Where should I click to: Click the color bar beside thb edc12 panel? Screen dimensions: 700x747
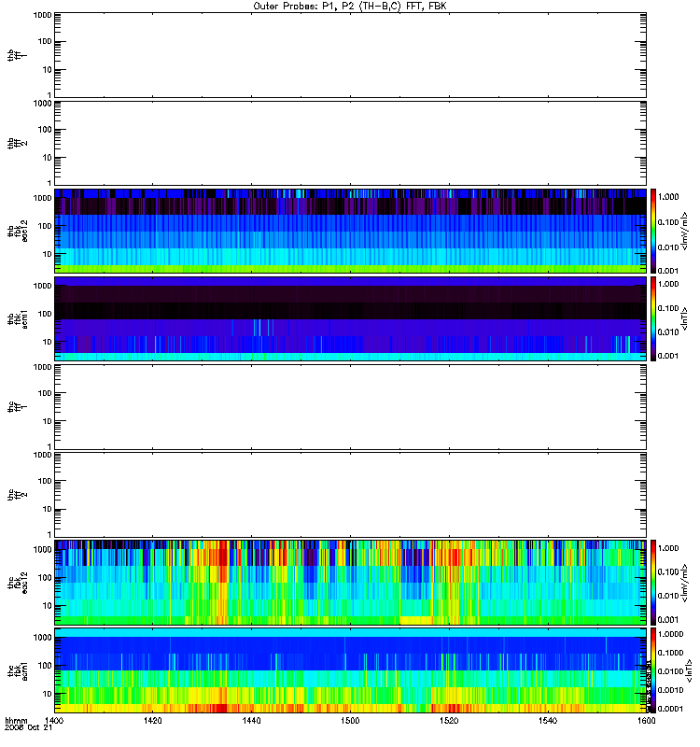coord(653,231)
